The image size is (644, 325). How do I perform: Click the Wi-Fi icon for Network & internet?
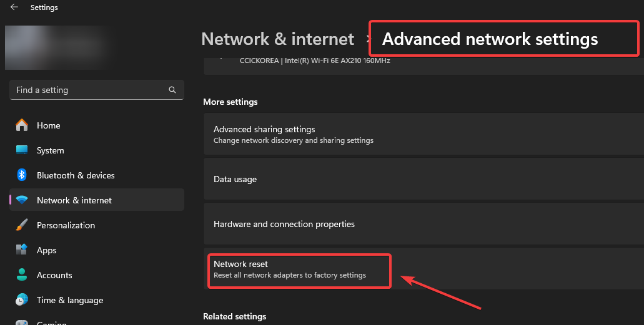pyautogui.click(x=22, y=200)
